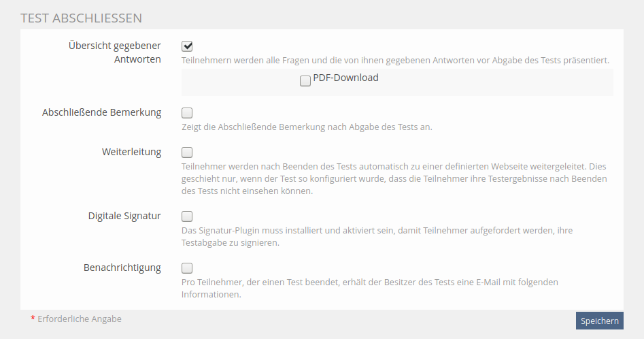Click the description starting 'Teilnehmern werden alle Fragen'

coord(395,60)
